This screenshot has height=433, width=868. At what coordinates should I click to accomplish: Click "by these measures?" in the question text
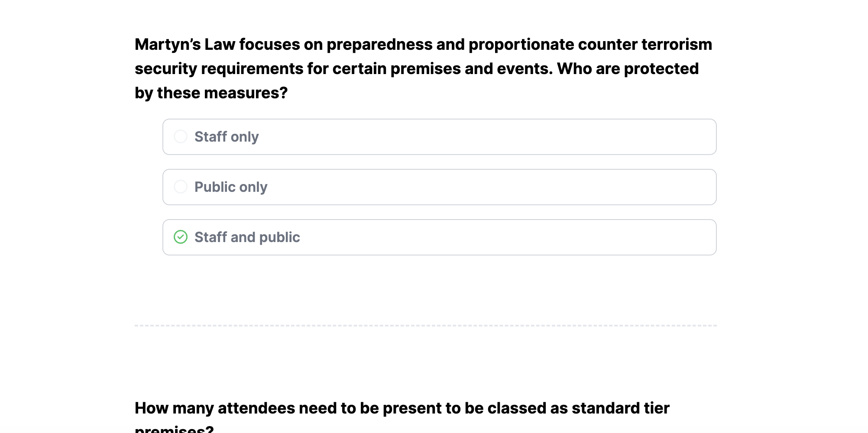tap(211, 93)
